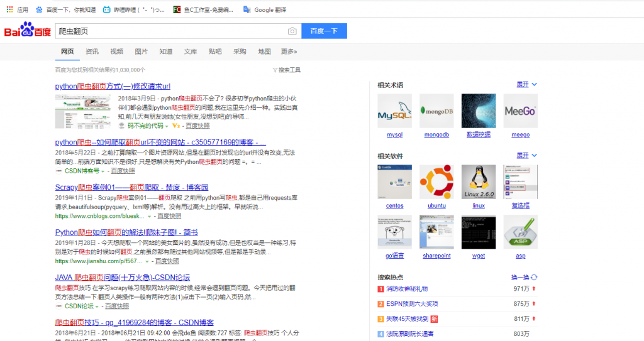
Task: Click the camera image search icon
Action: [292, 31]
